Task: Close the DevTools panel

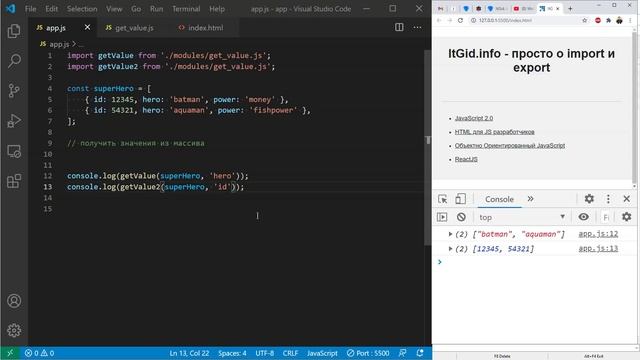Action: [x=627, y=199]
